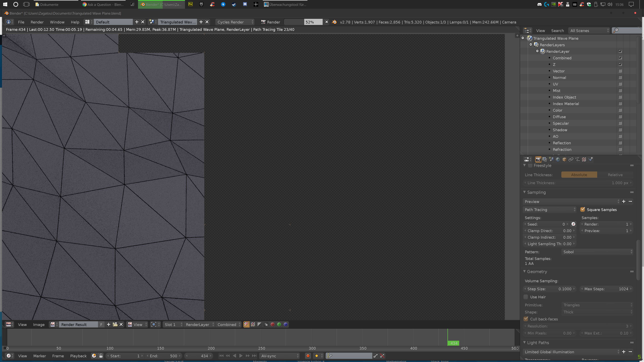Image resolution: width=644 pixels, height=362 pixels.
Task: Click the Combined render pass checkbox
Action: point(620,58)
